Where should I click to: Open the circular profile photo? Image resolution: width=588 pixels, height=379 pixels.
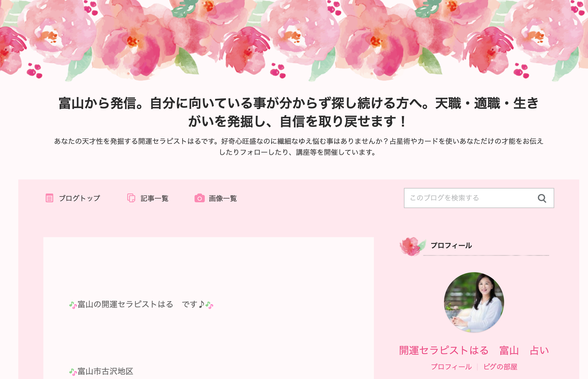(474, 302)
